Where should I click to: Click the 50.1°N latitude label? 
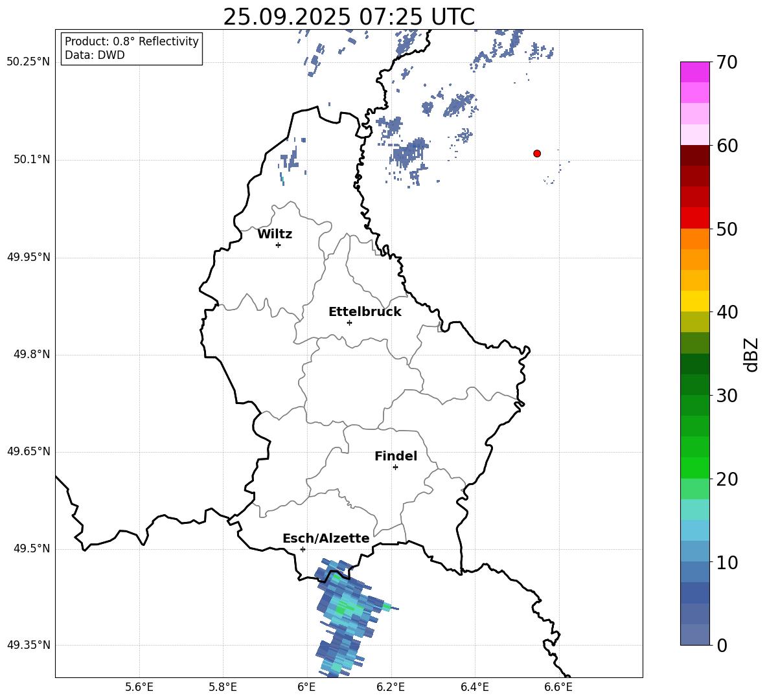31,160
